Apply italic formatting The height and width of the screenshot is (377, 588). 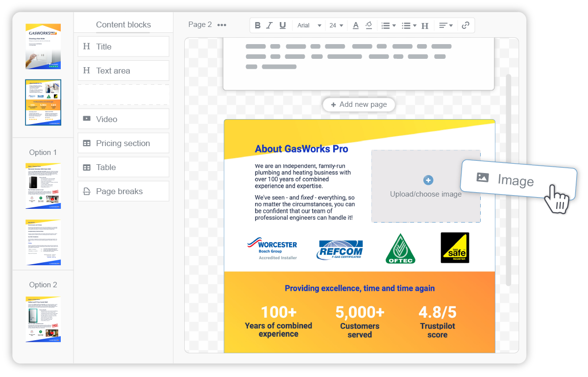[x=269, y=25]
